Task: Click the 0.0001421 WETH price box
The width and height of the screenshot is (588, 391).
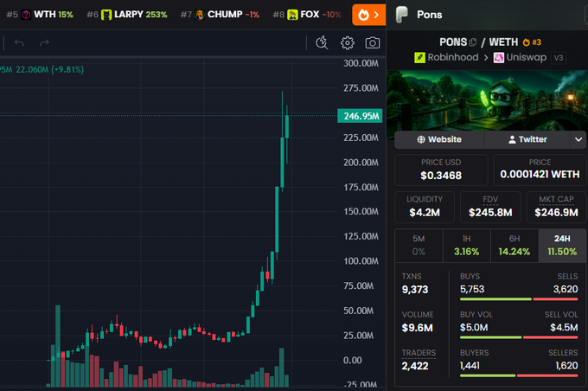Action: 540,170
